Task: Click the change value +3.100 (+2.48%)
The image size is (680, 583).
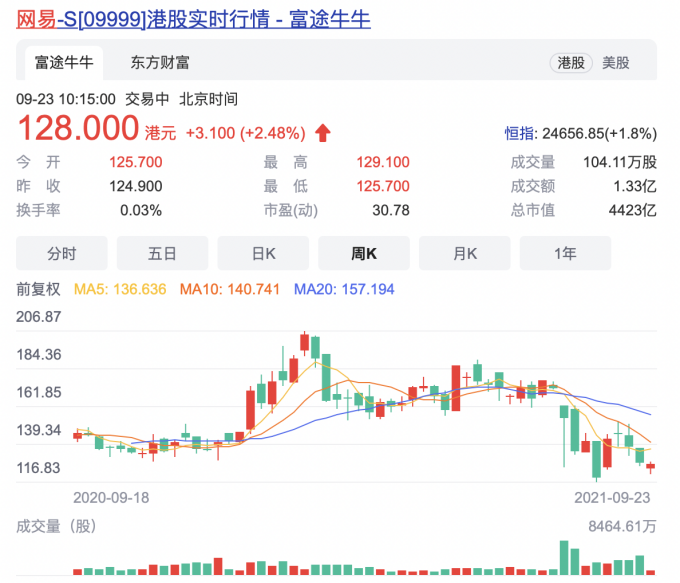Action: pyautogui.click(x=245, y=133)
